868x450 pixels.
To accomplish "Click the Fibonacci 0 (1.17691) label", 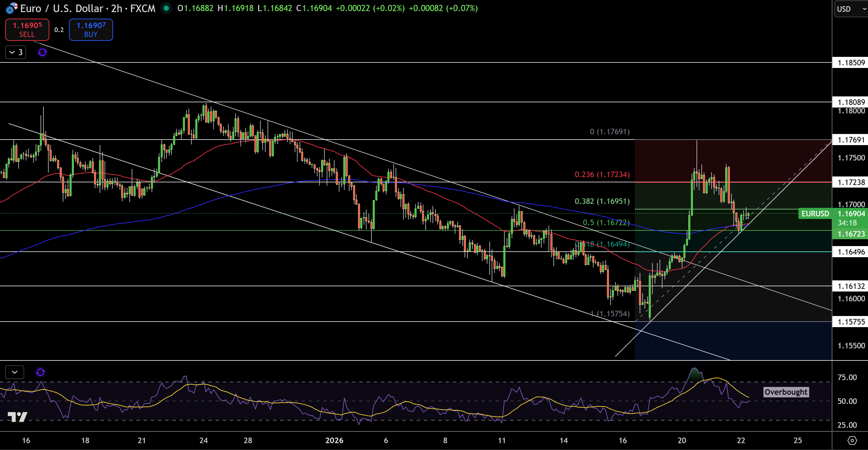I will click(x=610, y=131).
